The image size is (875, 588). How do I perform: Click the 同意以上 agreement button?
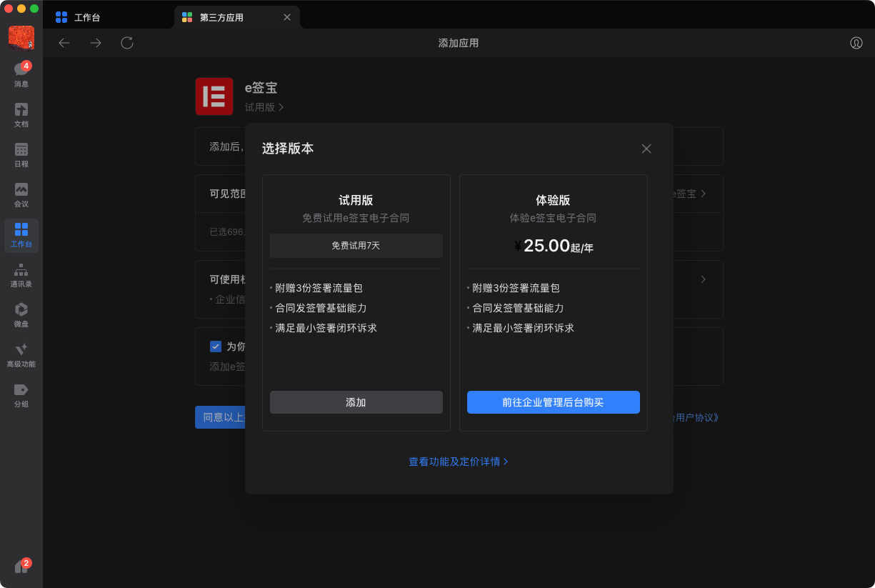(x=220, y=417)
